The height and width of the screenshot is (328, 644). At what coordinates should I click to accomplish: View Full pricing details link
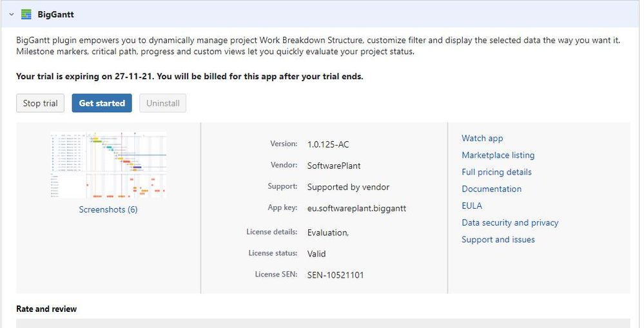(496, 172)
